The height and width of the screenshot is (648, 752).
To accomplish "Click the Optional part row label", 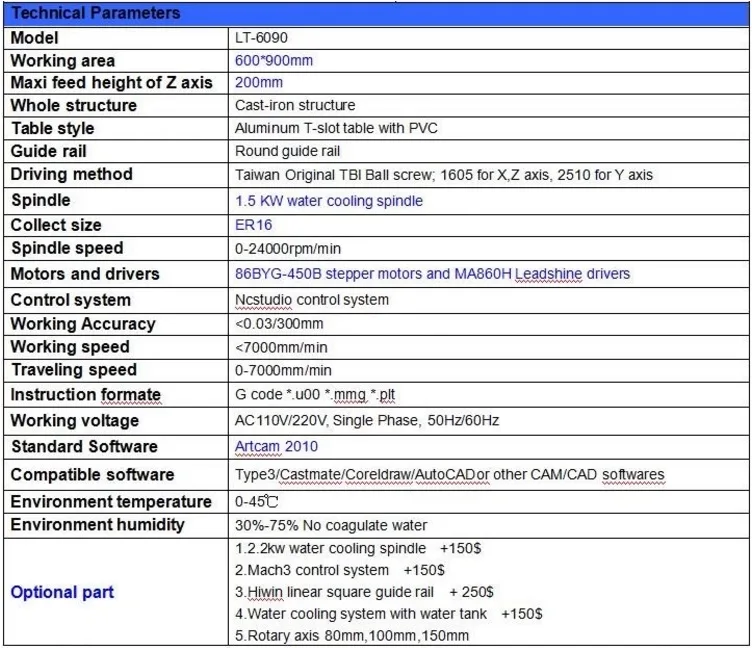I will (x=62, y=592).
